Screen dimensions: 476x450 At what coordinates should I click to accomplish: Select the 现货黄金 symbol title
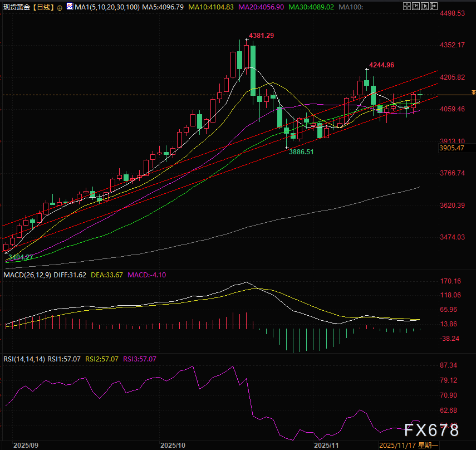tap(16, 7)
